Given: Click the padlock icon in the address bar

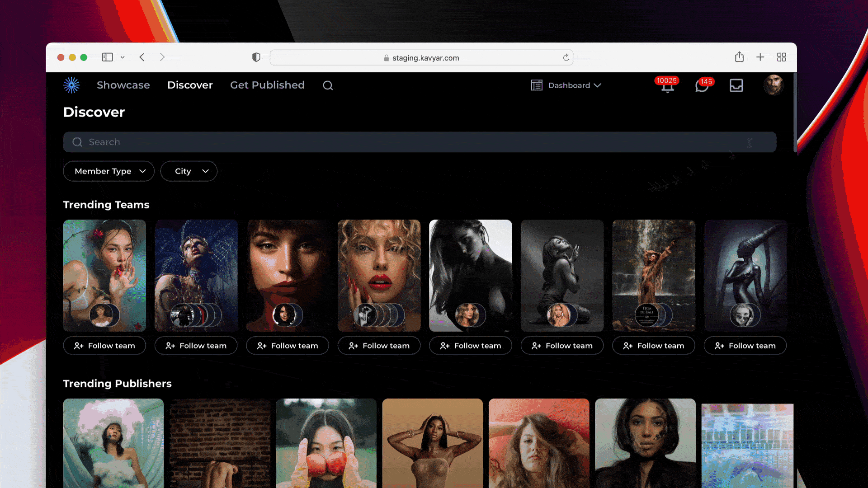Looking at the screenshot, I should pos(386,58).
